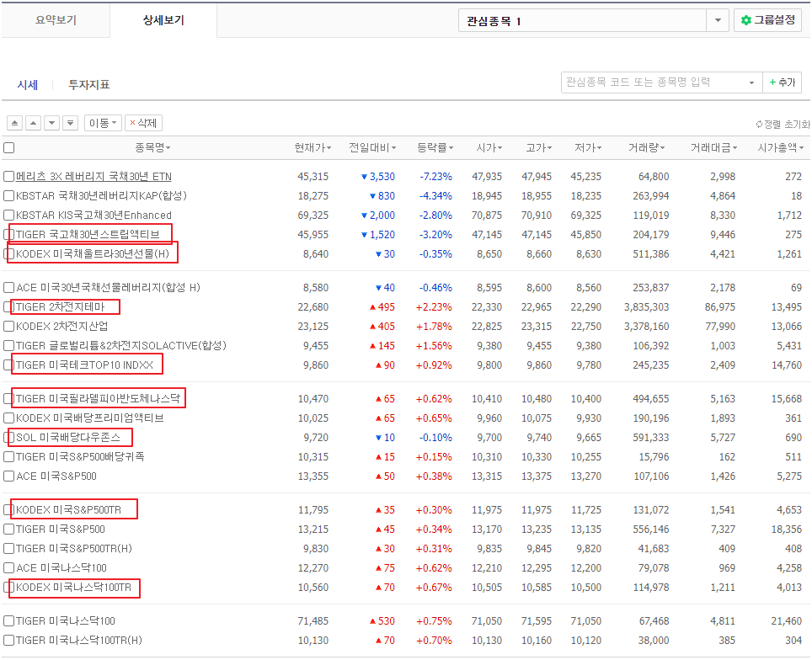
Task: Sort by 전일대비 column header
Action: 372,148
